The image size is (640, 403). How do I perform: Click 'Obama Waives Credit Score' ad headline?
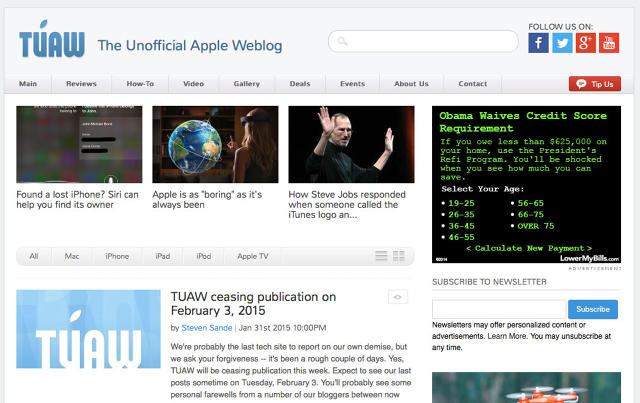click(523, 122)
